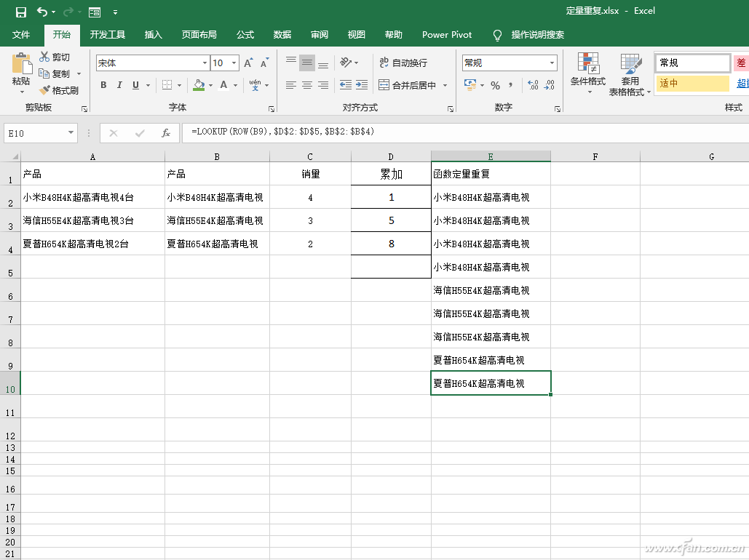Viewport: 749px width, 560px height.
Task: Click inside the formula bar
Action: 464,132
